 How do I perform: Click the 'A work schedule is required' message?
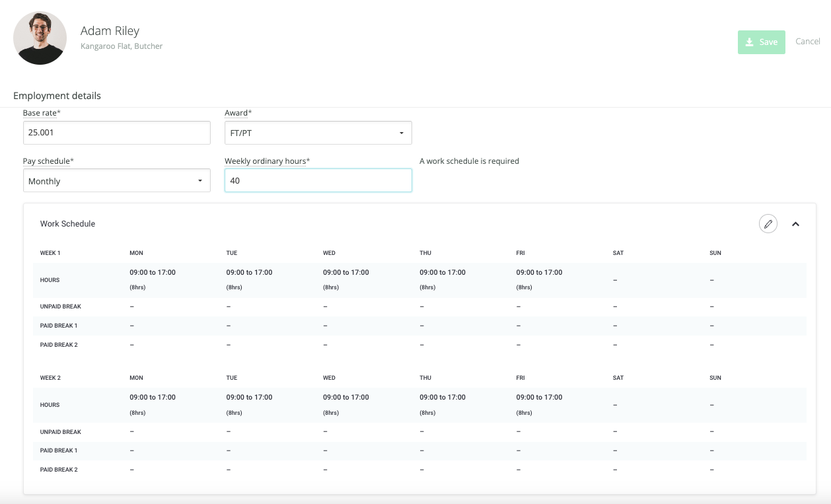pyautogui.click(x=469, y=161)
